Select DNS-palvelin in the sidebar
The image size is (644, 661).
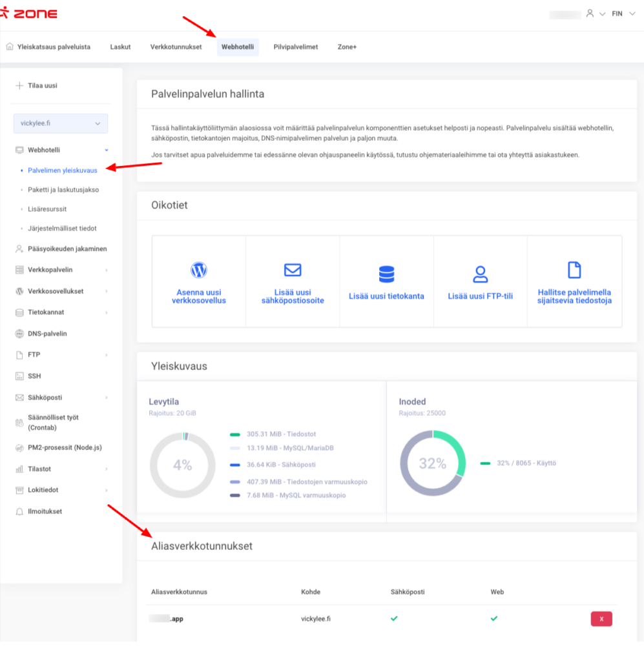click(x=47, y=334)
